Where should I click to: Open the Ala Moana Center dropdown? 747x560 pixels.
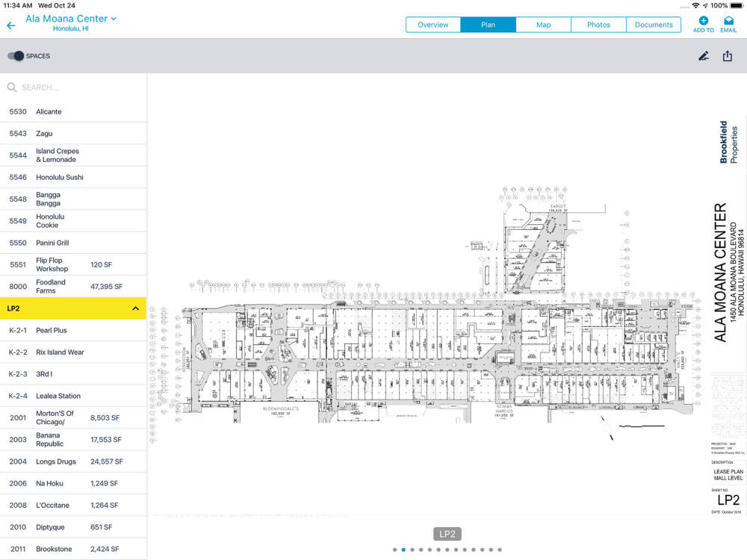coord(71,19)
